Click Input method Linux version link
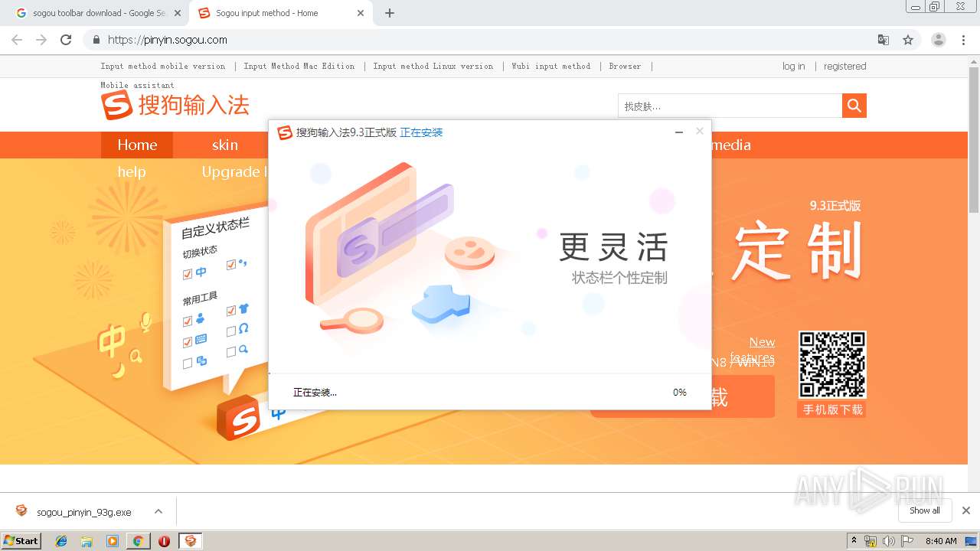The image size is (980, 551). pos(433,67)
